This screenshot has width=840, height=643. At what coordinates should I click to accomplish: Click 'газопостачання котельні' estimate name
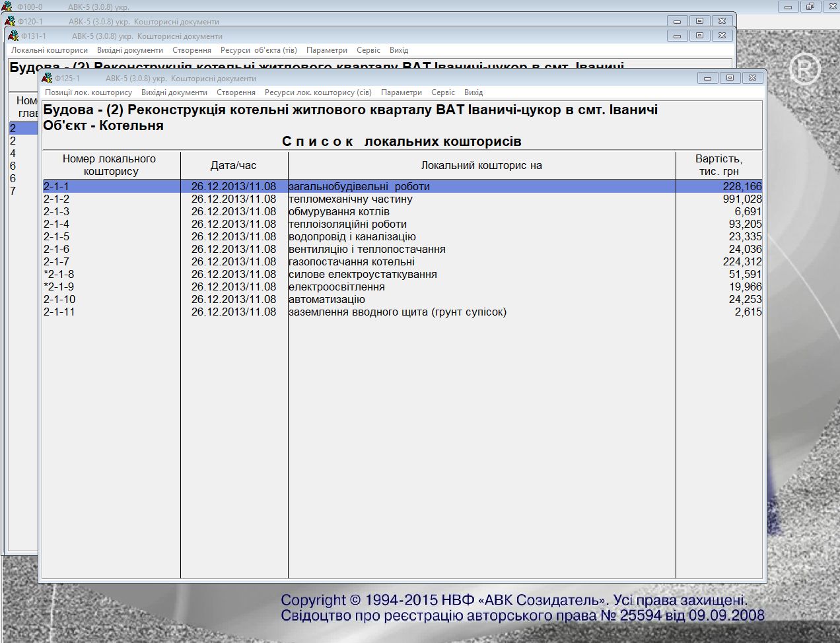coord(351,261)
